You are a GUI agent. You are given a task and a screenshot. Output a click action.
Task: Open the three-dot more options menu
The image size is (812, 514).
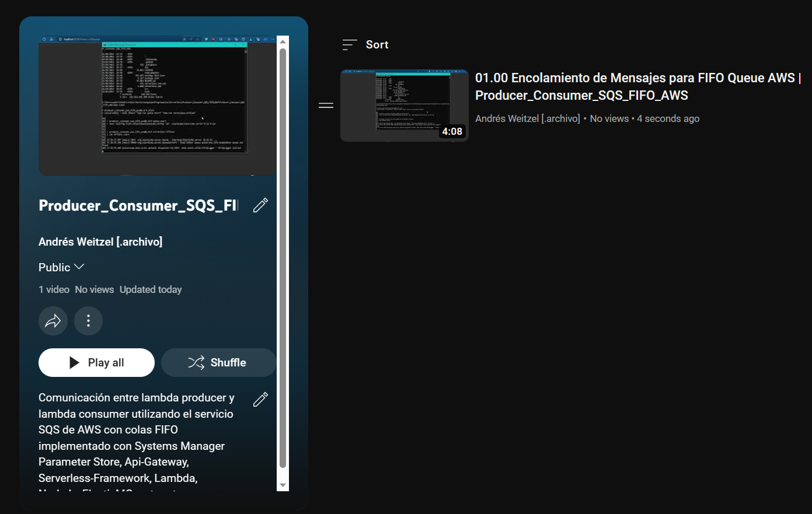(88, 321)
